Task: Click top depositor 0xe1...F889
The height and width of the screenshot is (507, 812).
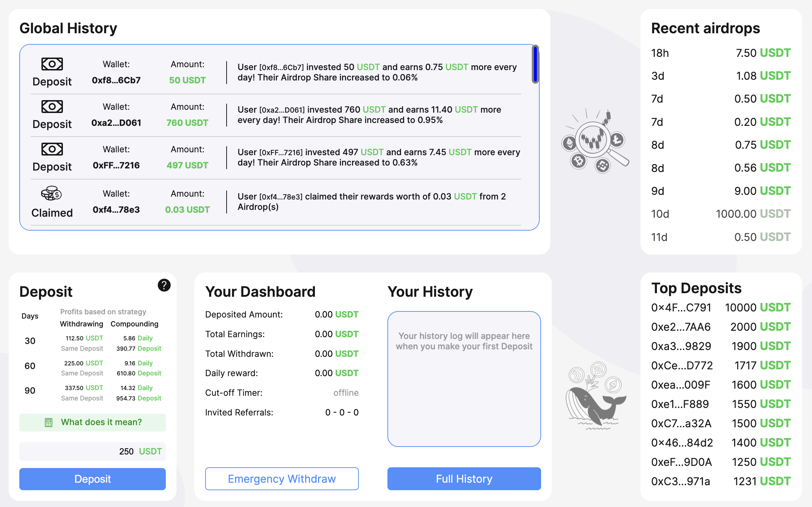Action: [x=680, y=404]
